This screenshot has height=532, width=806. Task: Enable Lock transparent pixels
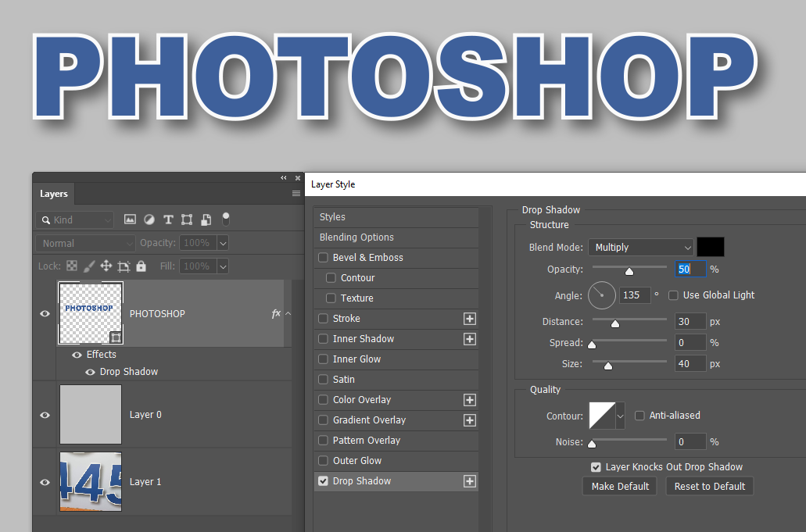73,266
